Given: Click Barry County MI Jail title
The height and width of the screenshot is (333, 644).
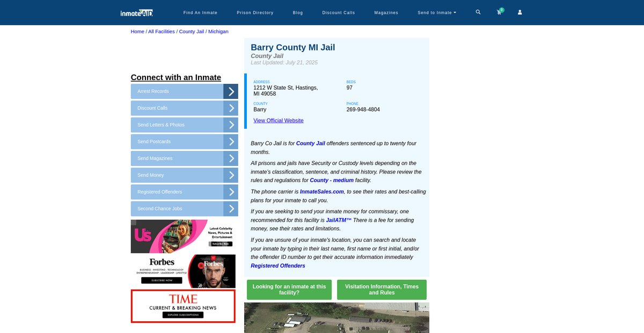Looking at the screenshot, I should pos(293,47).
